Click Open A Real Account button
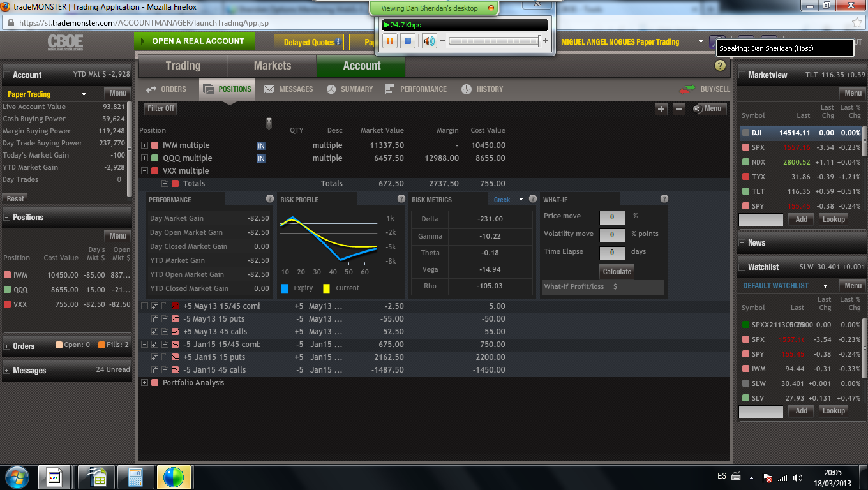868x490 pixels. [x=195, y=41]
